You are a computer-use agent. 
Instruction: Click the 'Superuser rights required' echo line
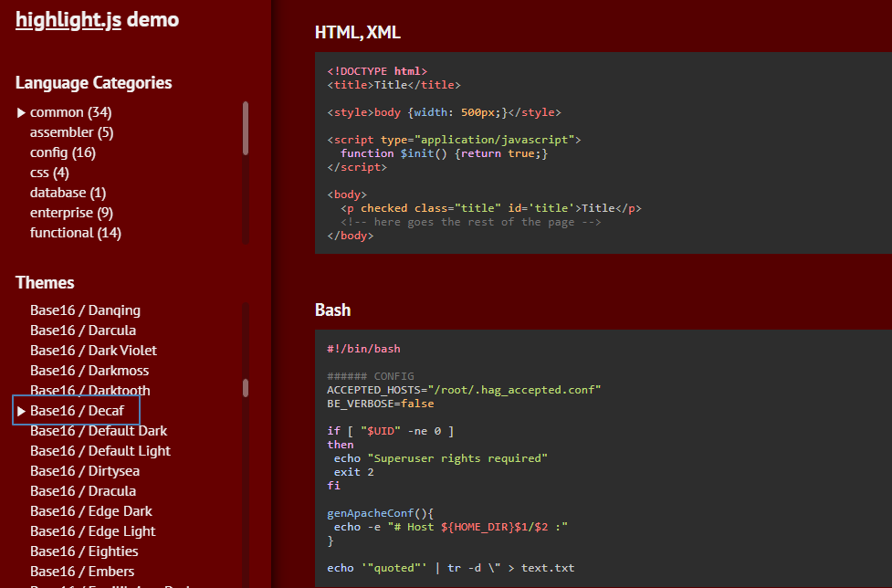tap(440, 458)
